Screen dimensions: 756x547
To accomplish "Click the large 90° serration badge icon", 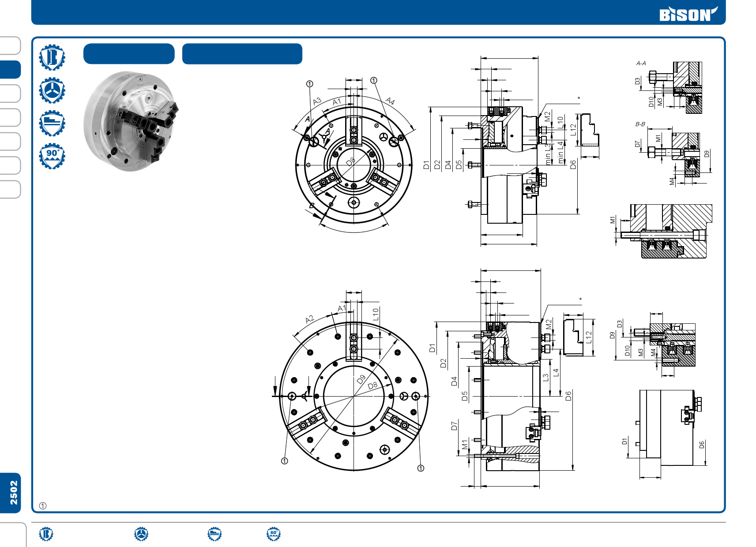I will click(52, 156).
